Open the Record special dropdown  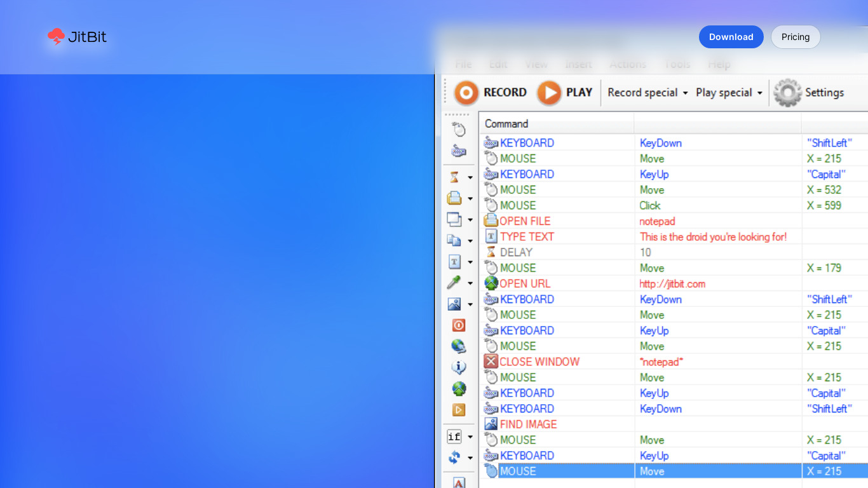click(x=648, y=93)
